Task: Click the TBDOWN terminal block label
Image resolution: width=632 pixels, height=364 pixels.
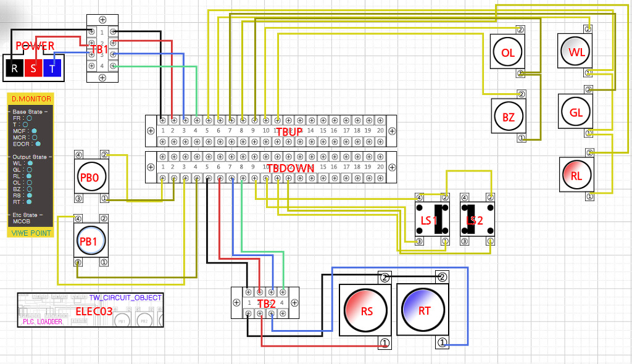Action: (291, 168)
